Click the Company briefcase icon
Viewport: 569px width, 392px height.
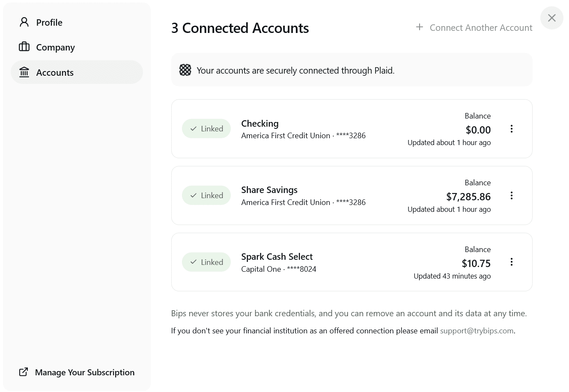24,47
